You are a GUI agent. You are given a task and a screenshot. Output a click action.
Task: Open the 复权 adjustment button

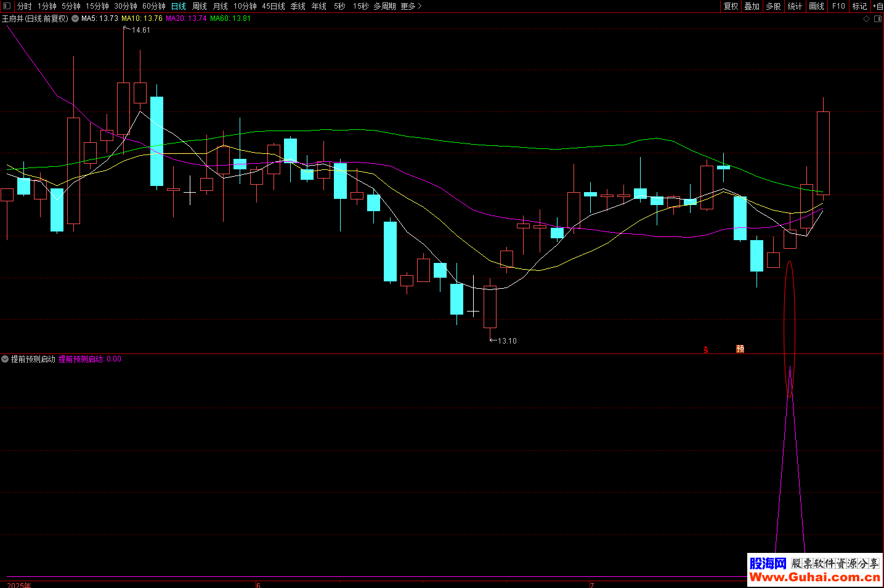pyautogui.click(x=731, y=6)
